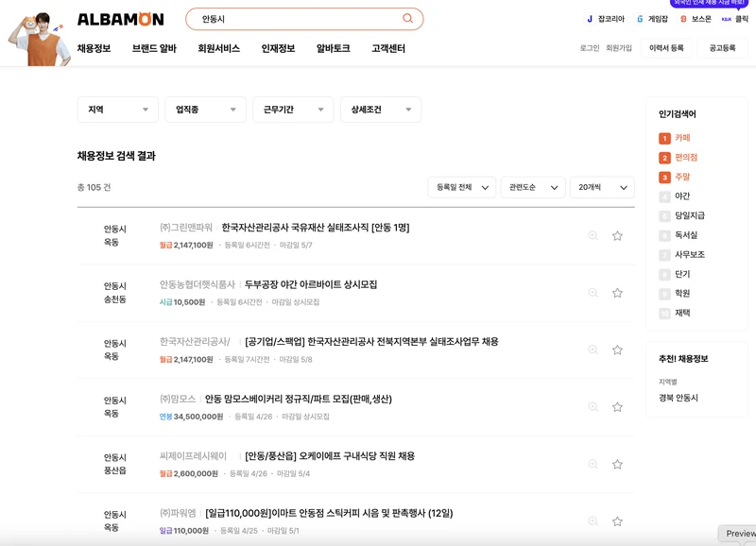Open the 20개씩 results-per-page dropdown

click(x=599, y=187)
